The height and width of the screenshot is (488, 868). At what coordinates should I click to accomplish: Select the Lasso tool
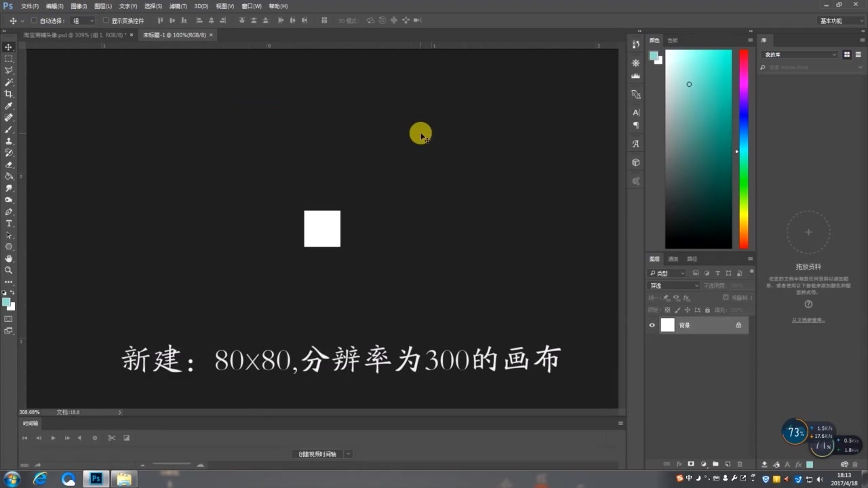click(x=9, y=70)
